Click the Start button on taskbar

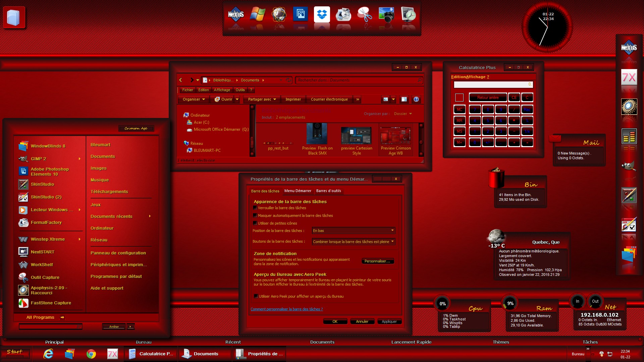click(x=15, y=353)
